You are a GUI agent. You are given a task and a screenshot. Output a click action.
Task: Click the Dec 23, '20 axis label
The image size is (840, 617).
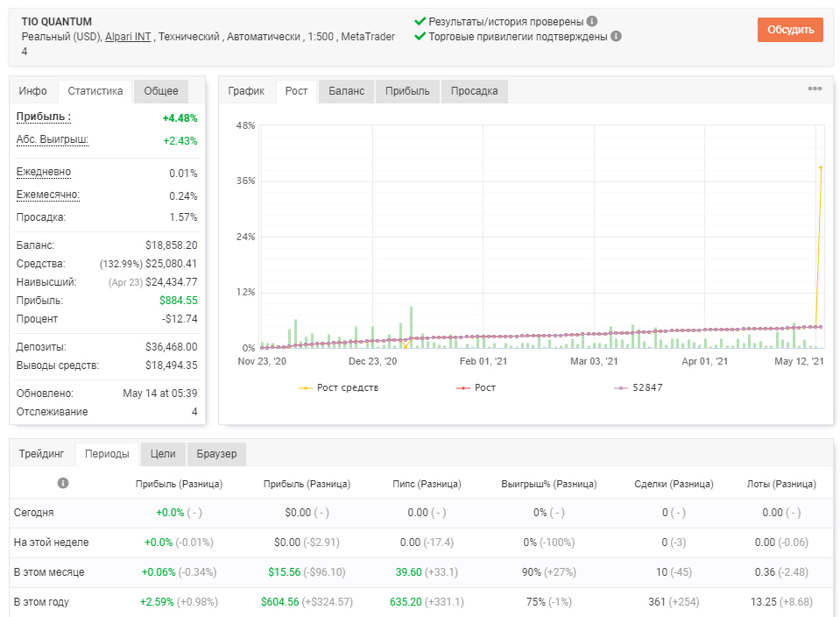point(373,361)
